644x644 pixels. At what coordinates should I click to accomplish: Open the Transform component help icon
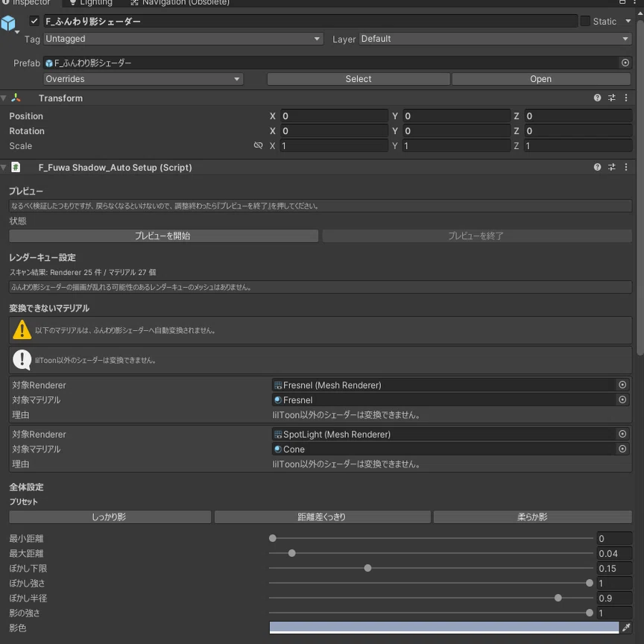pyautogui.click(x=597, y=98)
